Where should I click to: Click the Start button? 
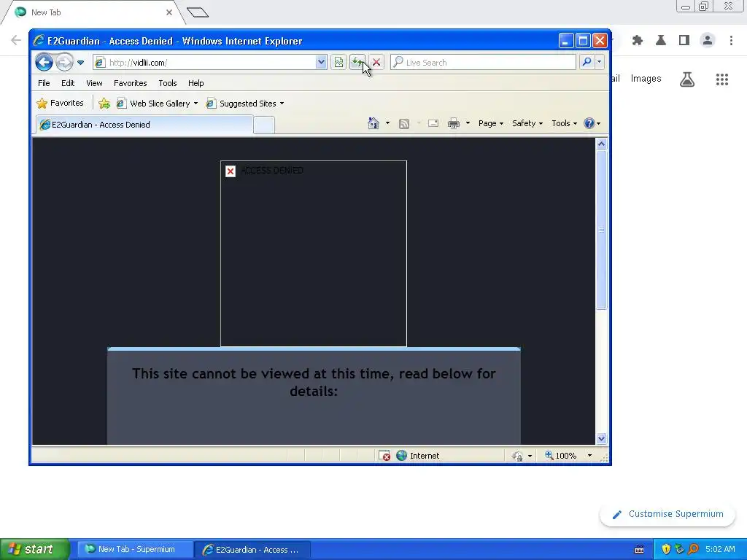click(34, 549)
